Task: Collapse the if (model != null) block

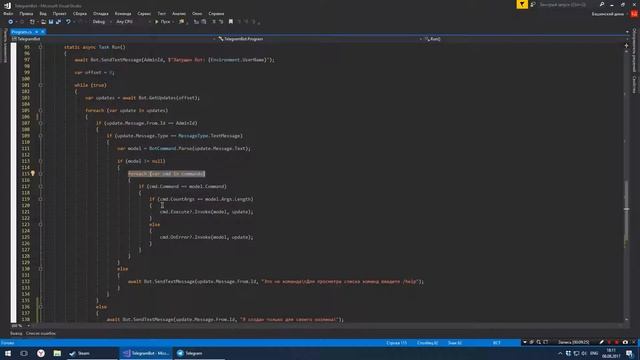Action: tap(40, 161)
